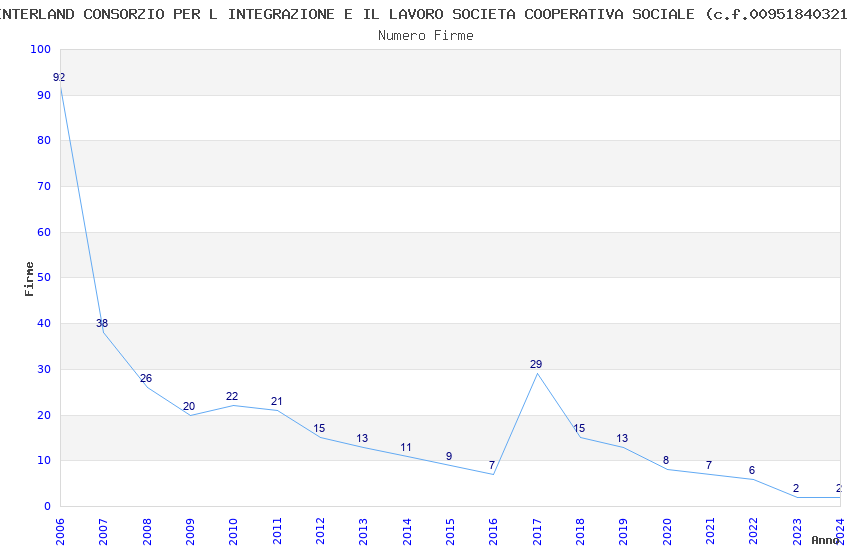Select the 2013 year label on x-axis
The image size is (850, 550).
tap(364, 532)
